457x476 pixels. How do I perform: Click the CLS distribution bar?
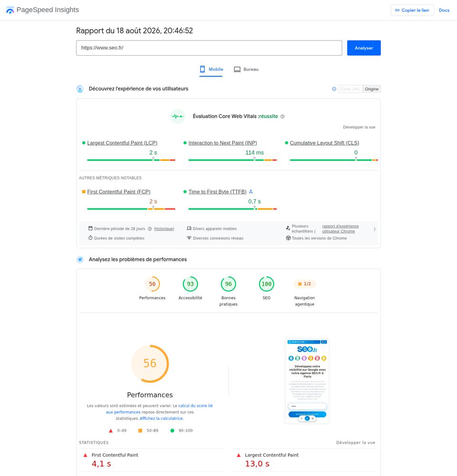point(334,160)
